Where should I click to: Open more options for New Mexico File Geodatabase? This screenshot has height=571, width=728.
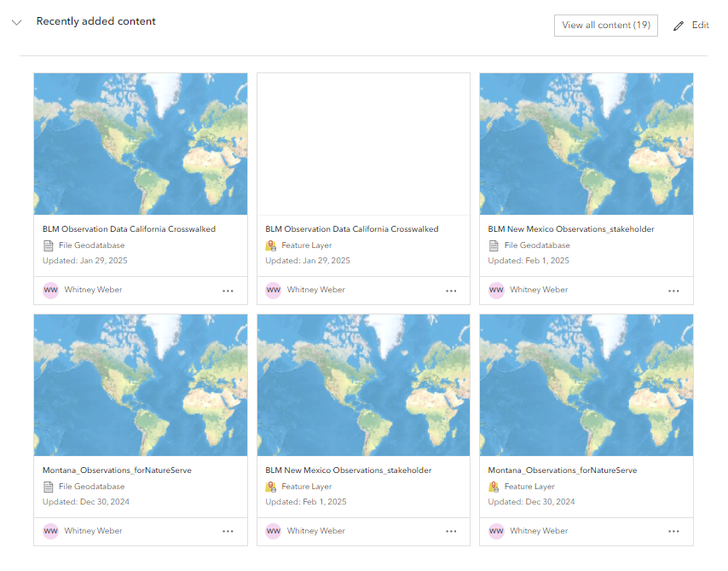[673, 291]
